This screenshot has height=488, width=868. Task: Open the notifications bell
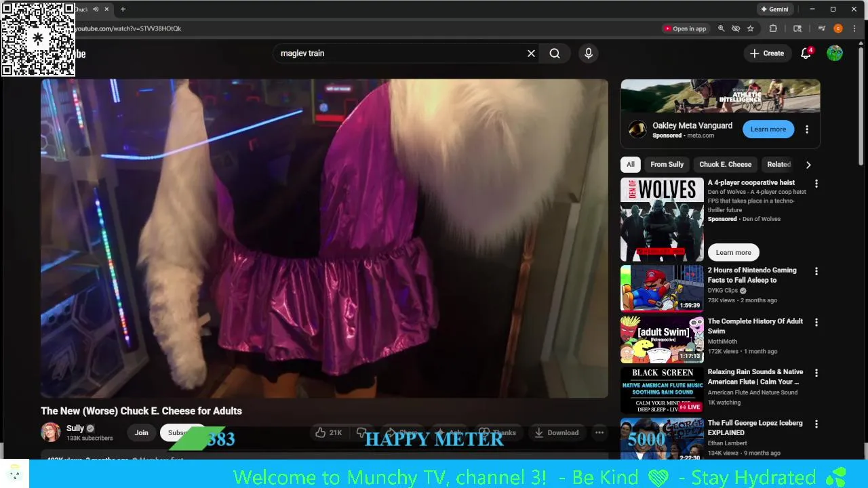tap(806, 54)
